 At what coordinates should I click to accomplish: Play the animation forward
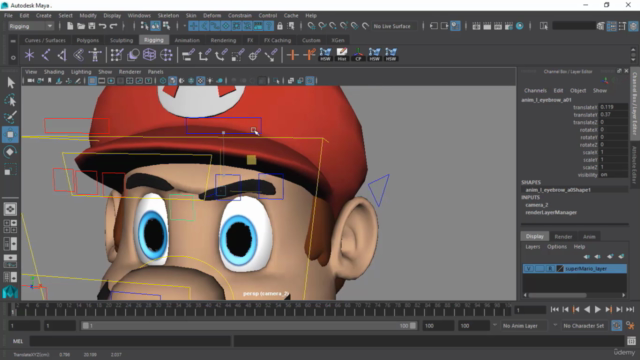[598, 309]
